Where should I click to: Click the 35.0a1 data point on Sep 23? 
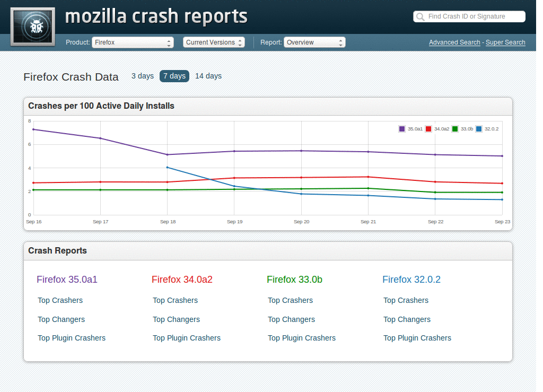point(502,156)
